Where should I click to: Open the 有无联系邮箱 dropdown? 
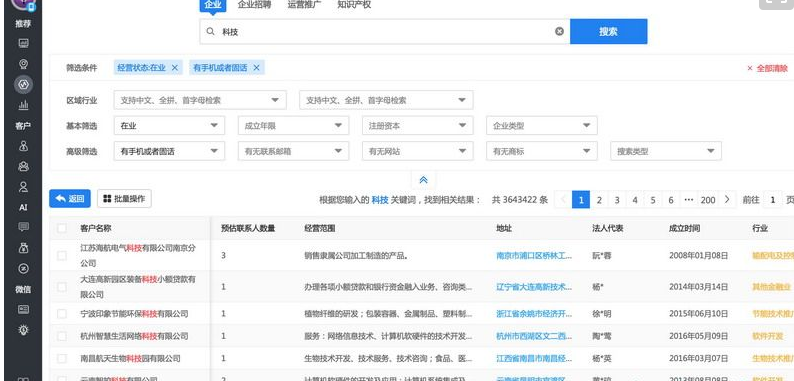pyautogui.click(x=293, y=151)
